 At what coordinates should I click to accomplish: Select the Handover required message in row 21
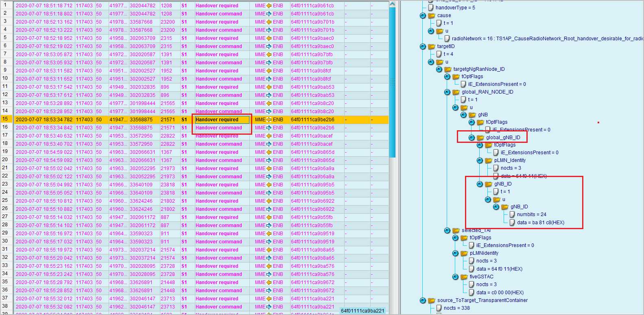tap(217, 168)
